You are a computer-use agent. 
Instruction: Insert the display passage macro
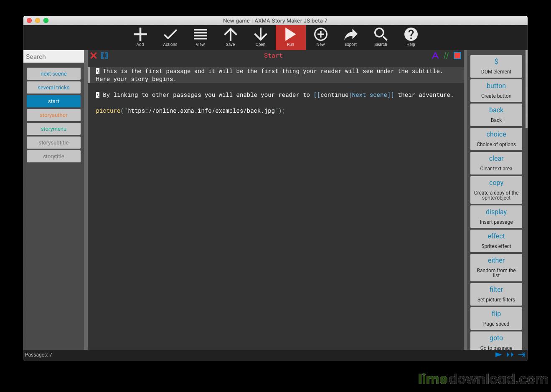click(x=496, y=217)
